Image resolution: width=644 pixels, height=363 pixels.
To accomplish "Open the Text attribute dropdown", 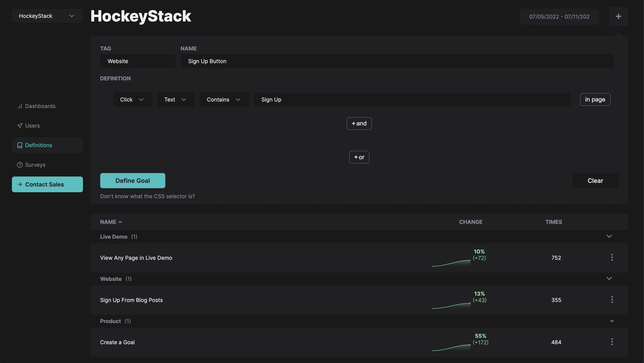I will click(175, 100).
